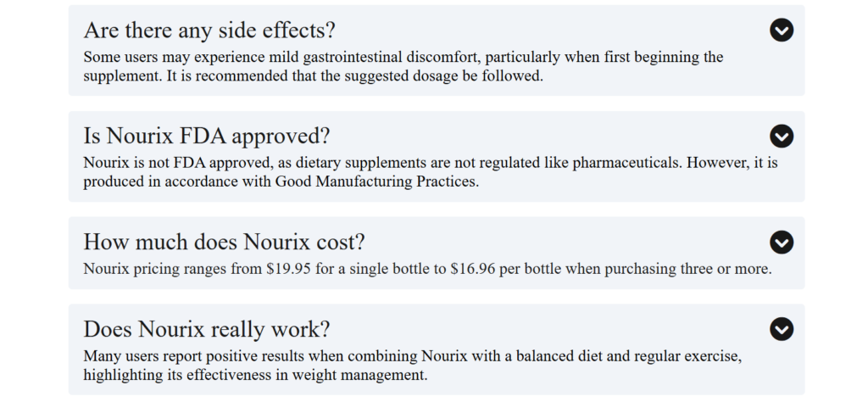This screenshot has height=402, width=868.
Task: Click the 'Are there any side effects?' heading
Action: point(209,30)
